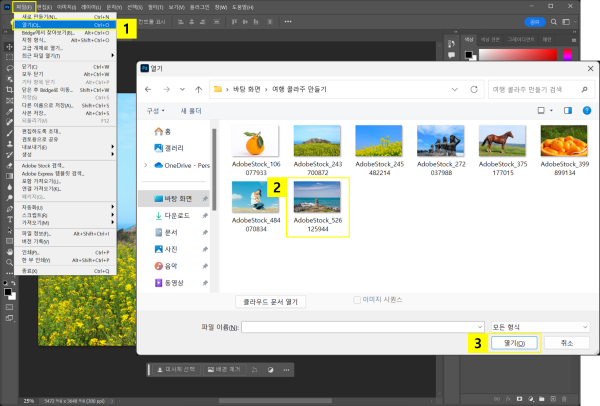
Task: Select the Lasso tool
Action: [9, 68]
